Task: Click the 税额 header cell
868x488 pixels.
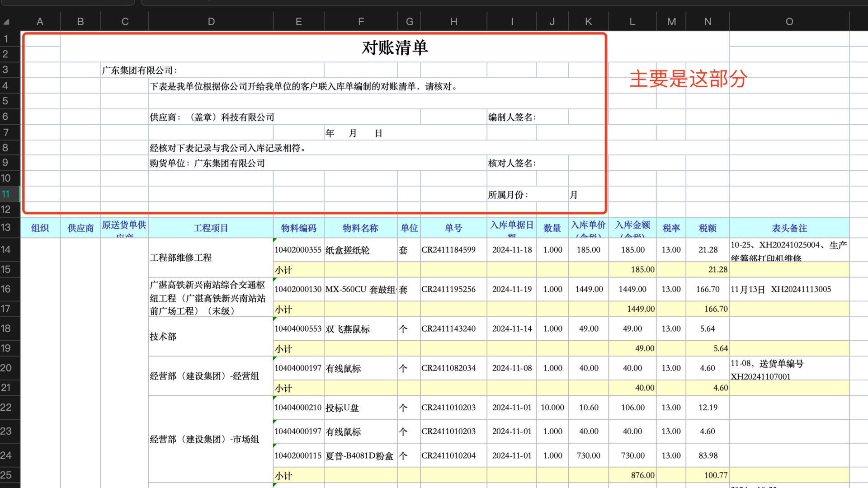Action: (x=708, y=228)
